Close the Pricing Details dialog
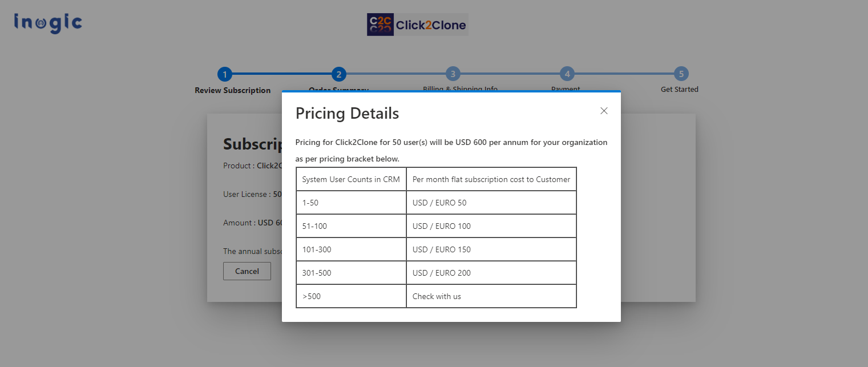Screen dimensions: 868x367 click(604, 111)
